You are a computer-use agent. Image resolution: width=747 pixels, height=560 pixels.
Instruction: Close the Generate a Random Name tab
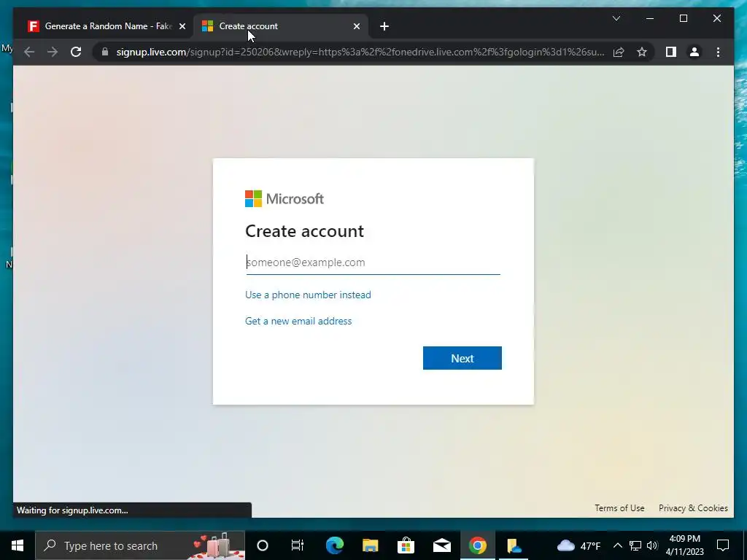(182, 26)
